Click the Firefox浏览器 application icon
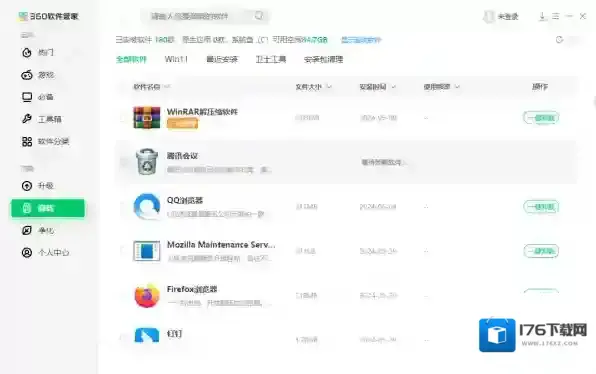Screen dimensions: 596x374 point(147,295)
